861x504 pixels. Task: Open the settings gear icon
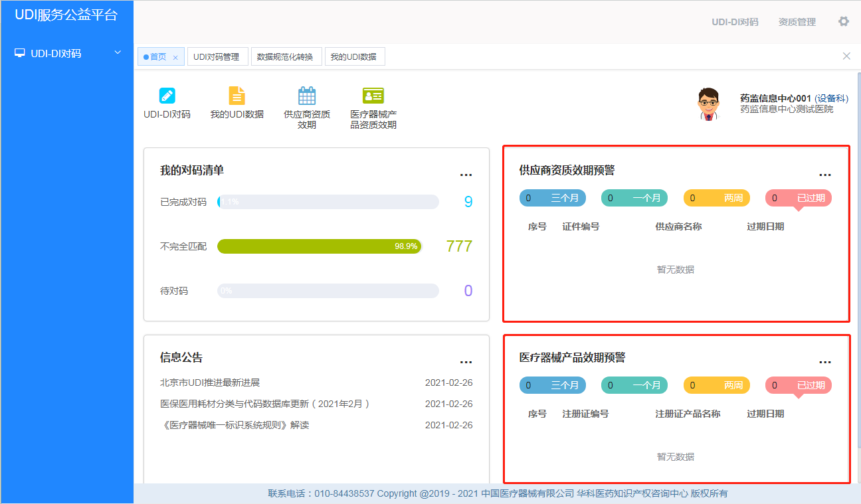click(x=844, y=21)
